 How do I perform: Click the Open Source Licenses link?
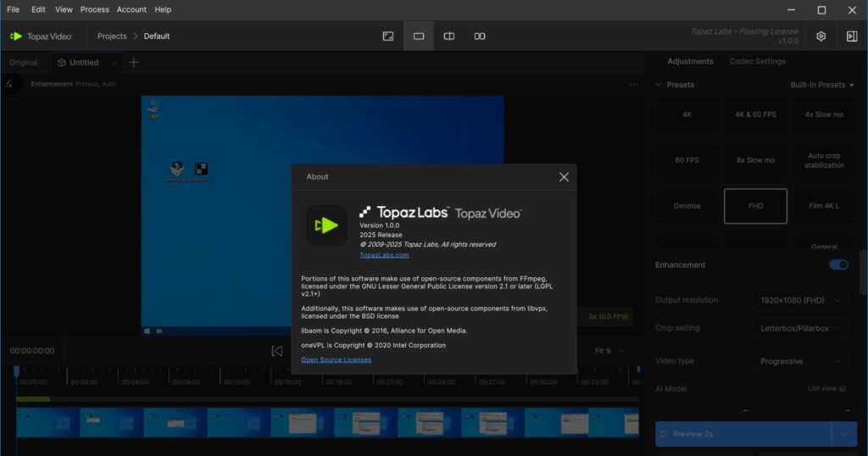pos(336,360)
